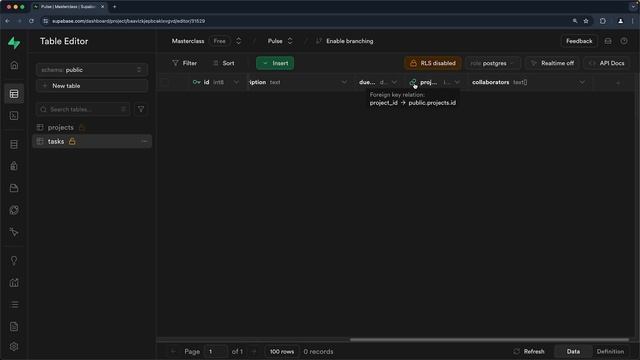Click the horizontal scrollbar of the table

[489, 340]
